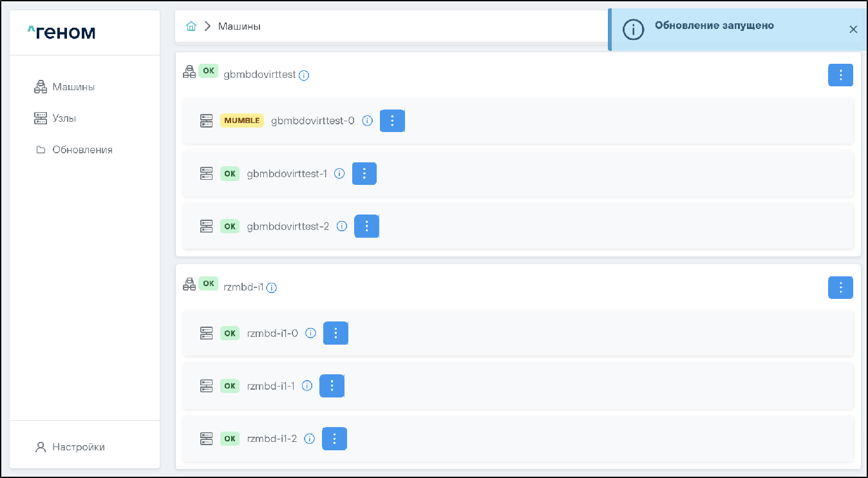The height and width of the screenshot is (478, 868).
Task: Open three-dot menu for gbmbdovirttest-1
Action: click(x=364, y=173)
